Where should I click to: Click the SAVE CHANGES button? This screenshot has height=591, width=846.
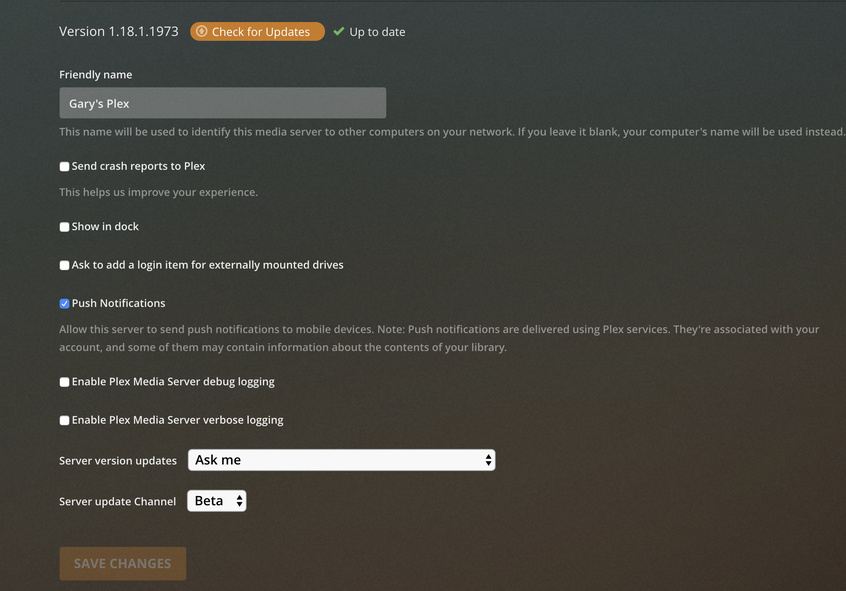[x=122, y=563]
